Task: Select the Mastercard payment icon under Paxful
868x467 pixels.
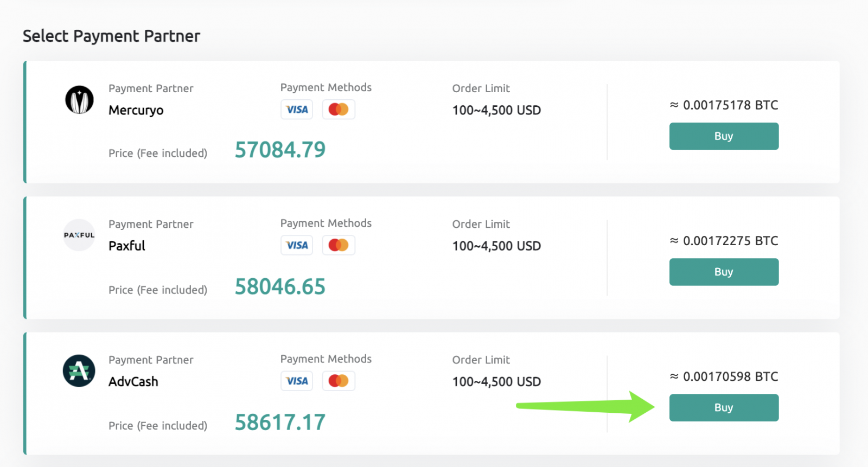Action: click(x=339, y=245)
